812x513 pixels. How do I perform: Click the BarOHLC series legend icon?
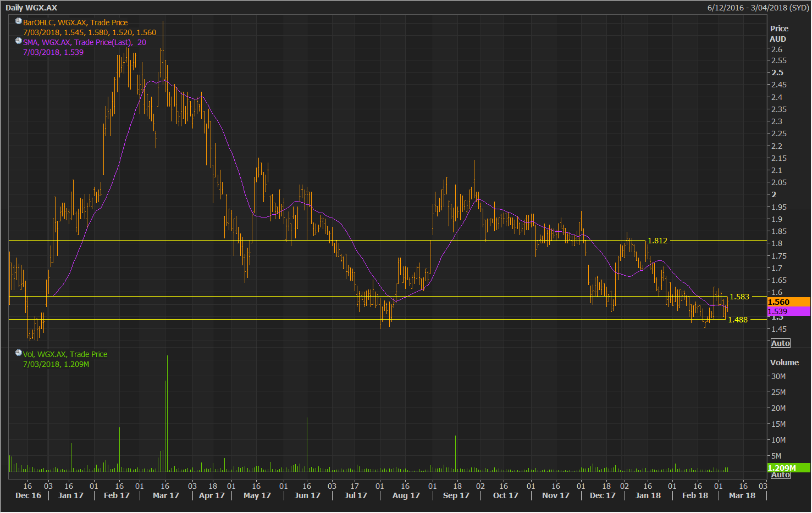[19, 21]
